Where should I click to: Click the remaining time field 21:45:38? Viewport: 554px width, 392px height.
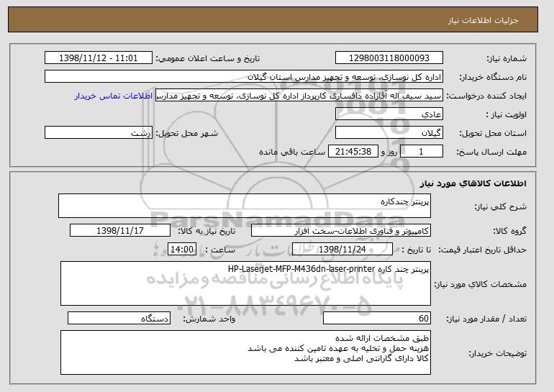353,152
